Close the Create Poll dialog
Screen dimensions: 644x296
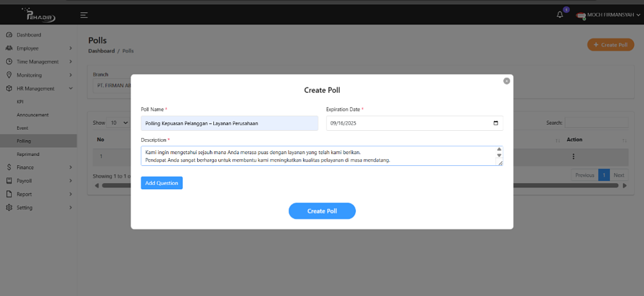[506, 81]
